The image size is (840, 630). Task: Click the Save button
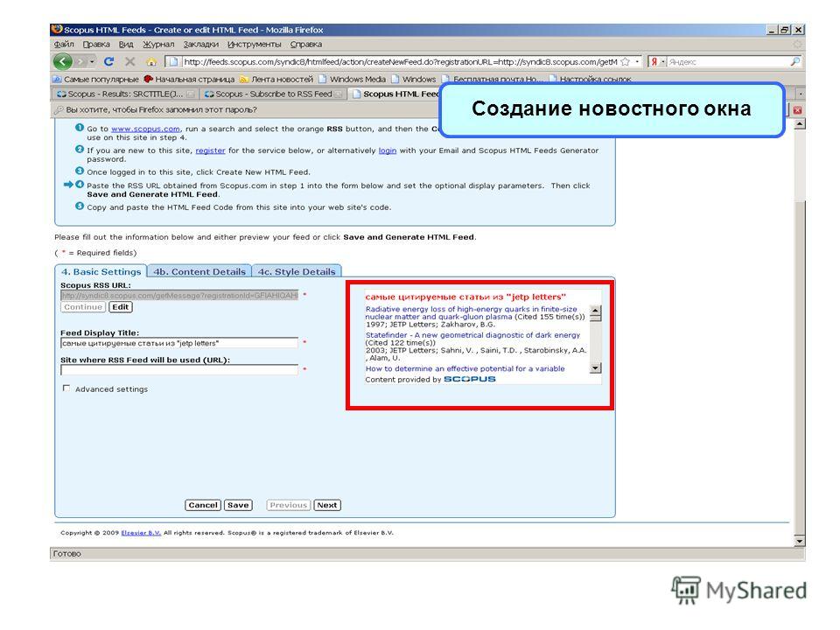(238, 505)
